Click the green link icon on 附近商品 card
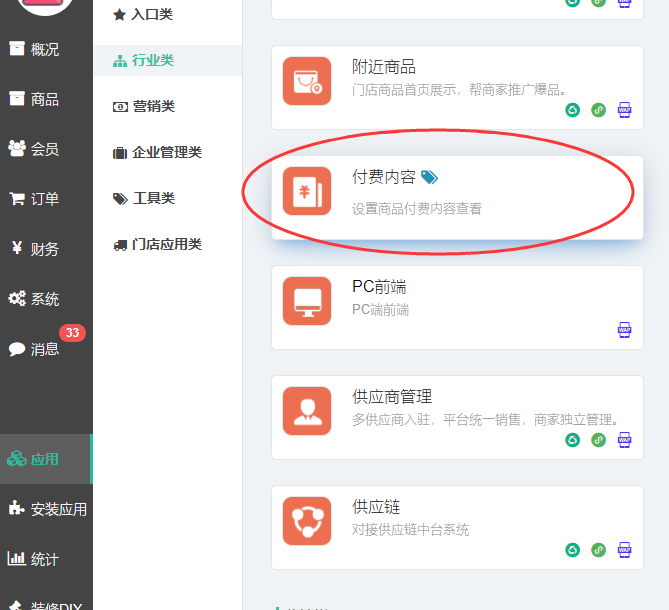This screenshot has height=610, width=669. click(x=599, y=110)
